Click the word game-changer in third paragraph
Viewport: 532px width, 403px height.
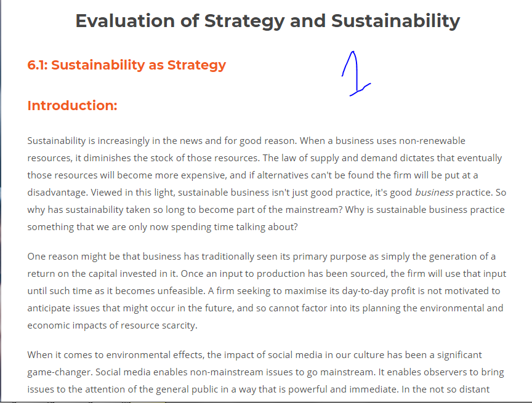click(x=60, y=372)
